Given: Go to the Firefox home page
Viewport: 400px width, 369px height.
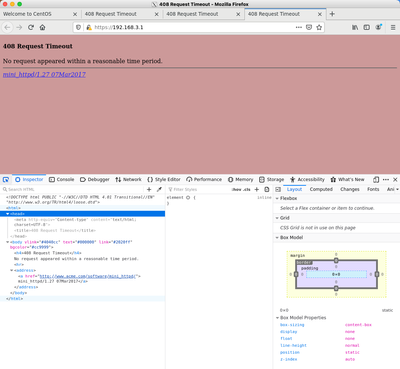Looking at the screenshot, I should (42, 27).
